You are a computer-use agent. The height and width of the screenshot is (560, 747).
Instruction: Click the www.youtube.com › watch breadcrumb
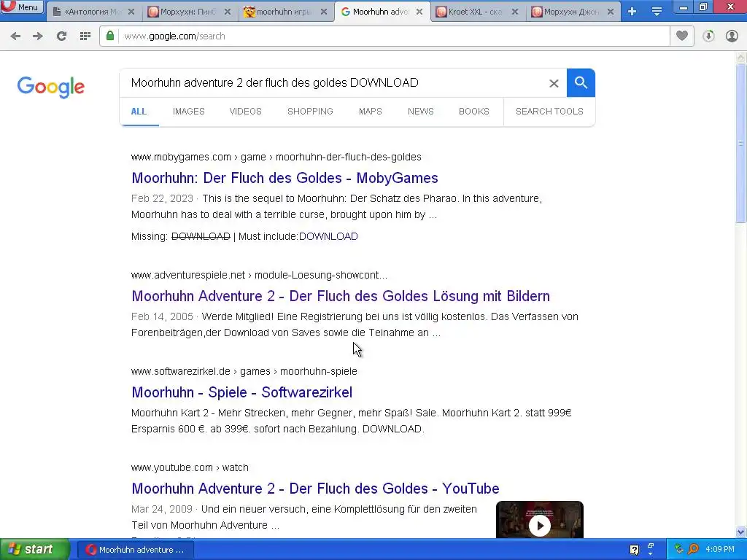click(190, 467)
